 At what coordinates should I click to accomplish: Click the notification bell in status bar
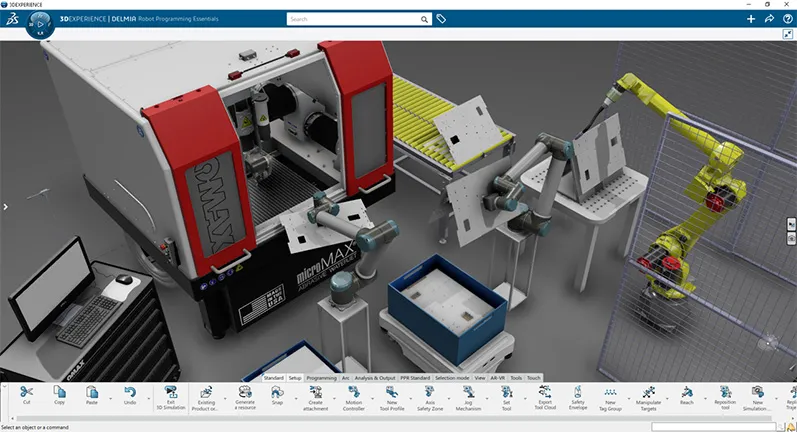pyautogui.click(x=791, y=427)
